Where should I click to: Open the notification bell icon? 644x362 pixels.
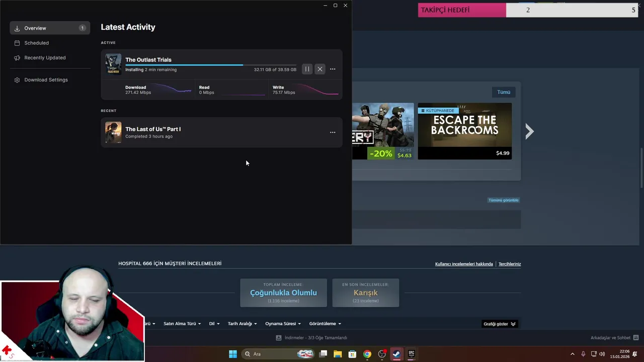click(x=636, y=354)
